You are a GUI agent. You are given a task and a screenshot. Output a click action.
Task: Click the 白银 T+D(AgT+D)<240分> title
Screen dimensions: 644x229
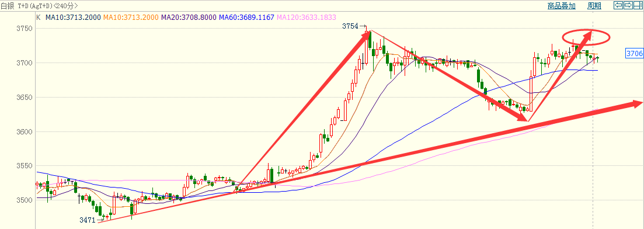pyautogui.click(x=40, y=6)
